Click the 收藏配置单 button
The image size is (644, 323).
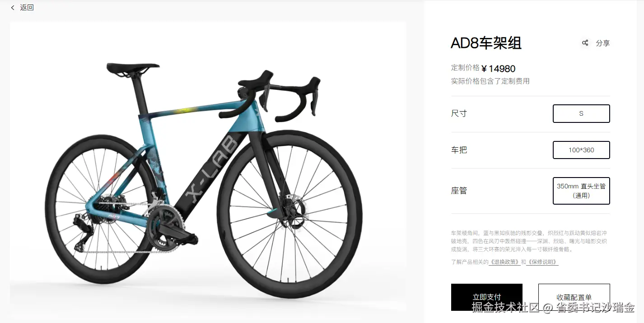click(x=574, y=297)
